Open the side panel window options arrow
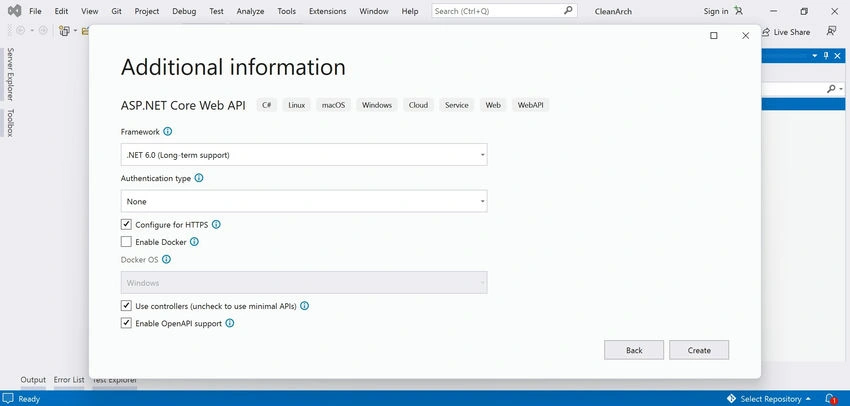This screenshot has height=406, width=850. coord(815,55)
